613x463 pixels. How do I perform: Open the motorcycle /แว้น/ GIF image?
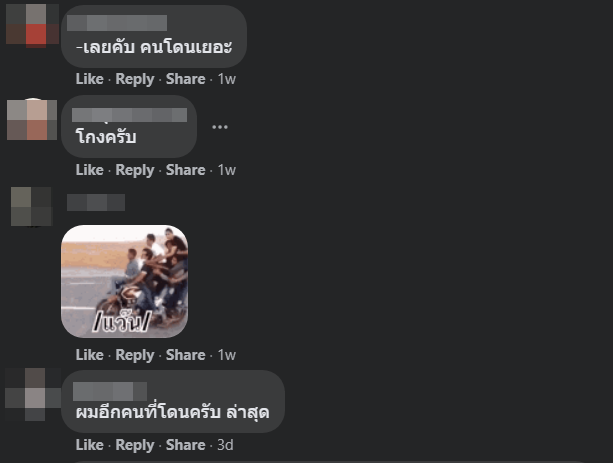124,281
